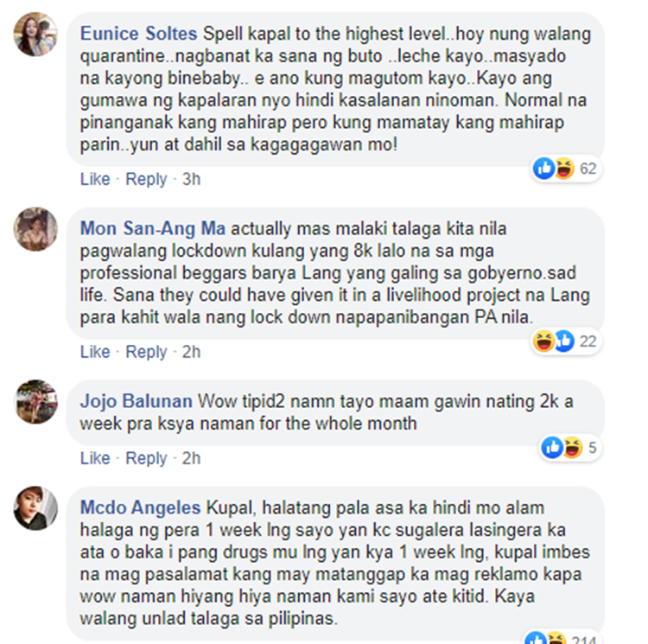The width and height of the screenshot is (648, 644).
Task: Visit Eunice Soltes' profile via name link
Action: pos(138,34)
